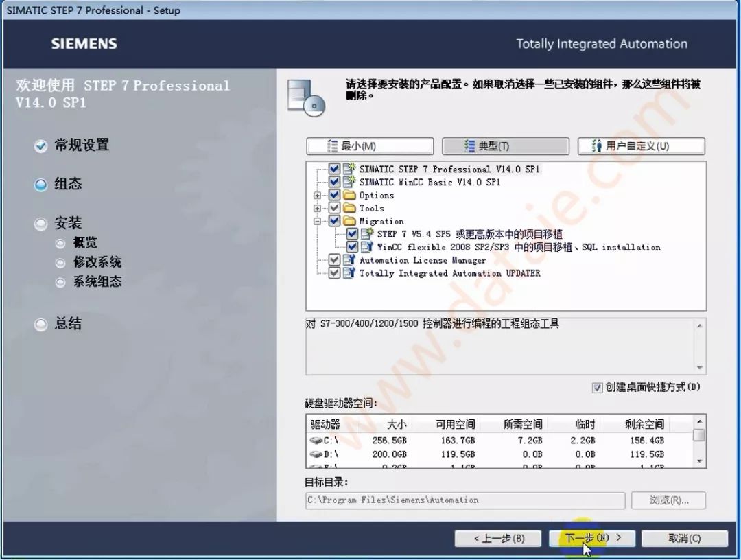Click the 系统组态 sub-step indicator

pyautogui.click(x=60, y=283)
